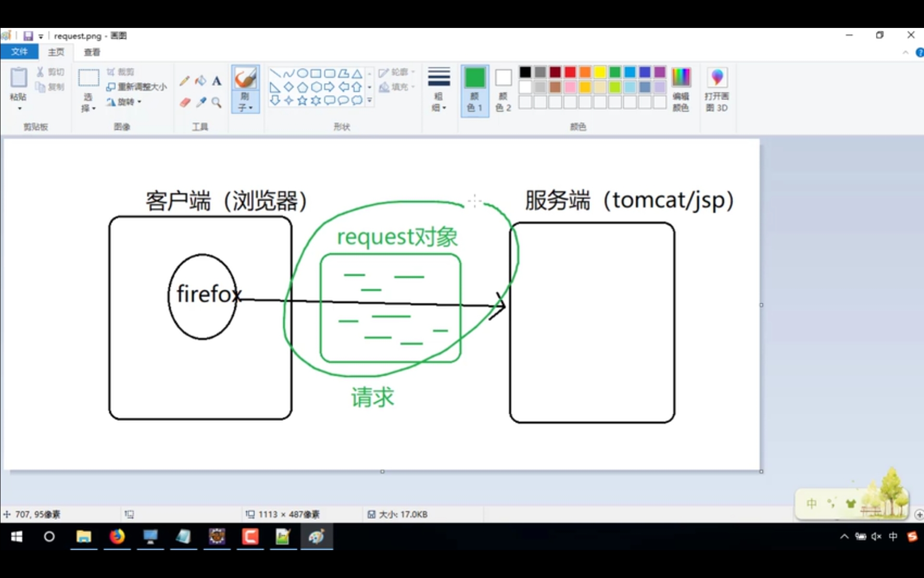Select the Color picker eyedropper tool
This screenshot has width=924, height=578.
pos(201,102)
